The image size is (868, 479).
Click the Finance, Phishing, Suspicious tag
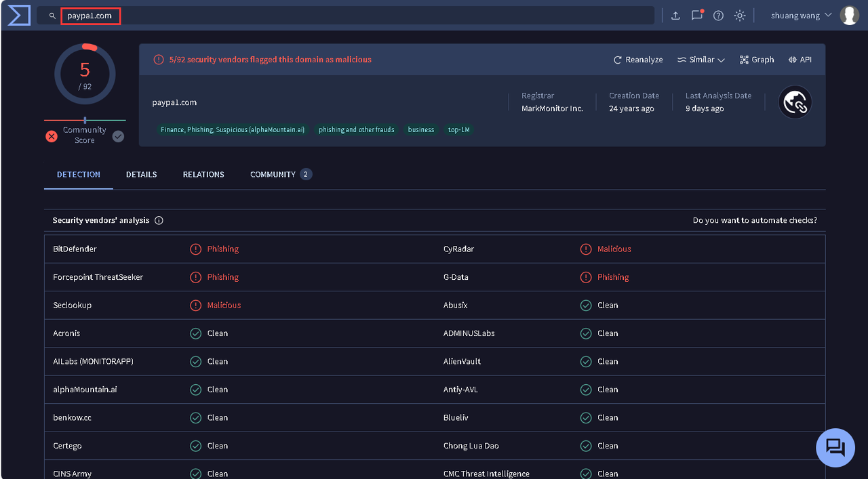pyautogui.click(x=233, y=129)
